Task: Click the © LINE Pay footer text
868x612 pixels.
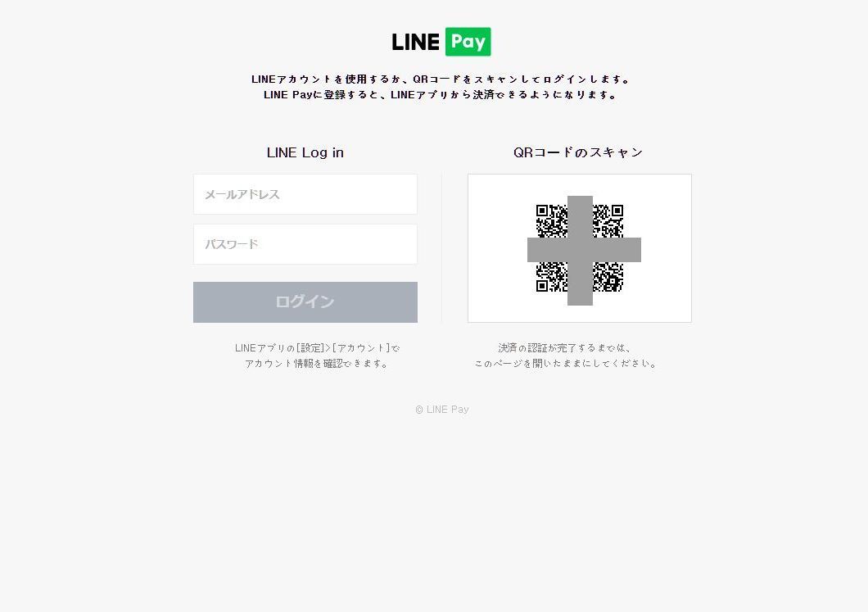Action: pyautogui.click(x=441, y=410)
